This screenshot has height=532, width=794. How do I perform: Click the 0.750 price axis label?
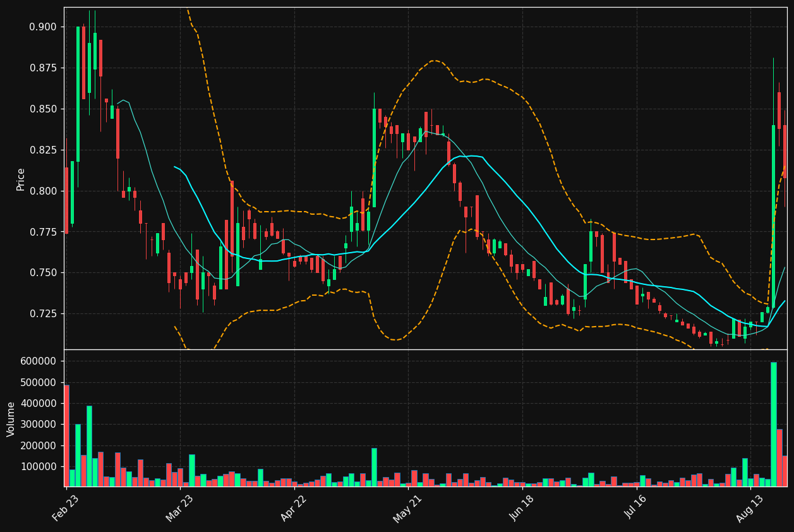[43, 273]
